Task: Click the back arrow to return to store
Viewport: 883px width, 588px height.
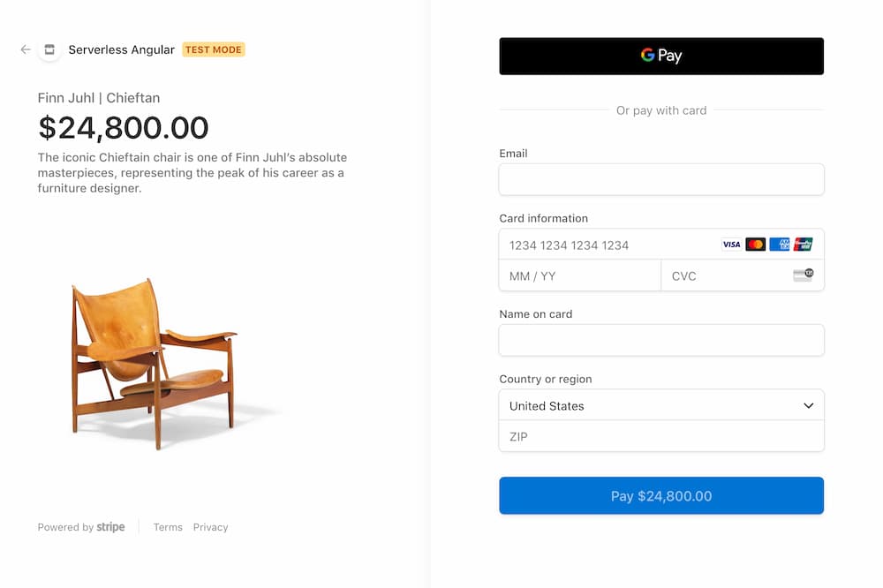Action: [x=25, y=49]
